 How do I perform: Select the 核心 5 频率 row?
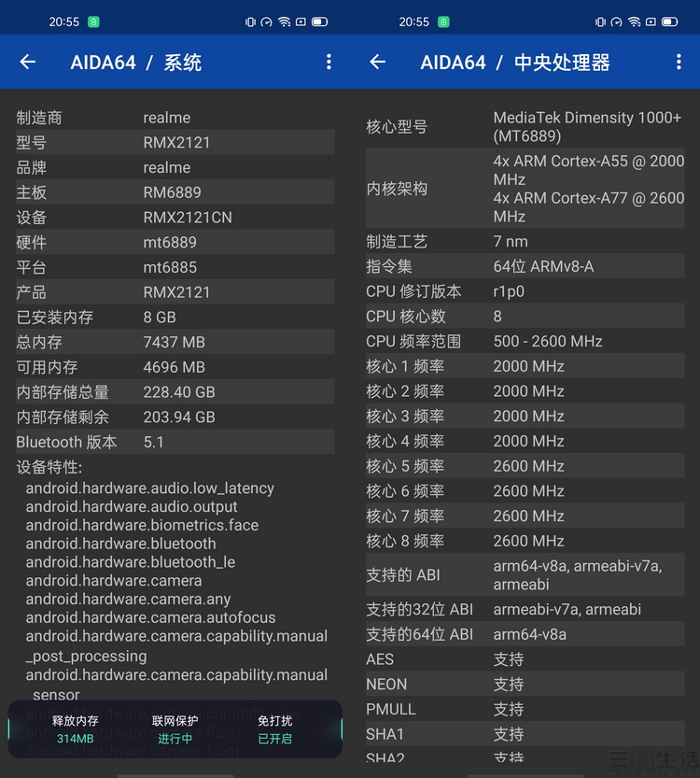pyautogui.click(x=525, y=466)
